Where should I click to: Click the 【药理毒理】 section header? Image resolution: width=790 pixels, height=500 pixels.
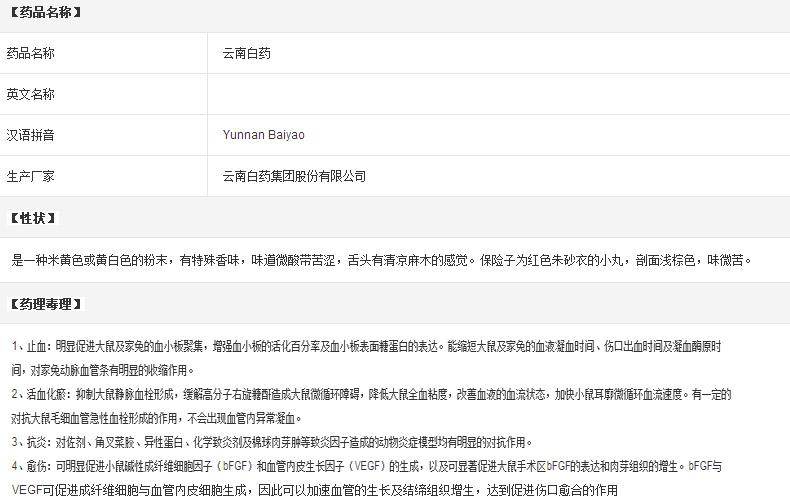tap(45, 304)
